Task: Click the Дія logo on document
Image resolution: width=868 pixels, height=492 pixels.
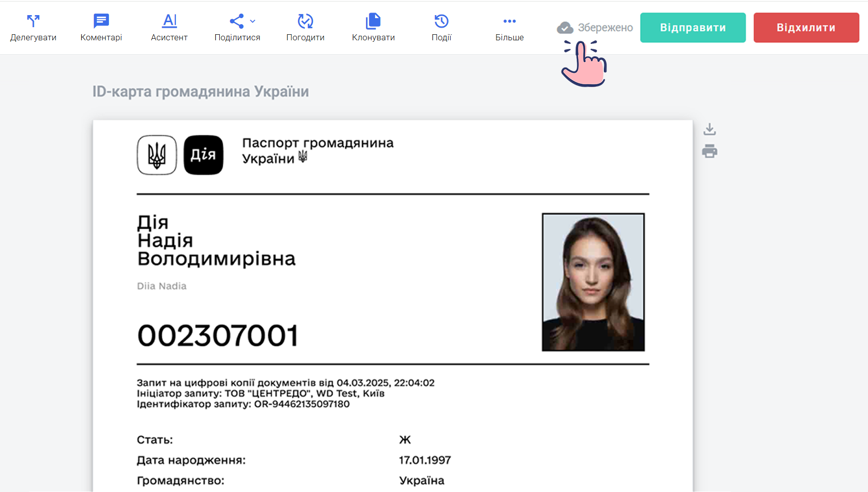Action: tap(204, 155)
